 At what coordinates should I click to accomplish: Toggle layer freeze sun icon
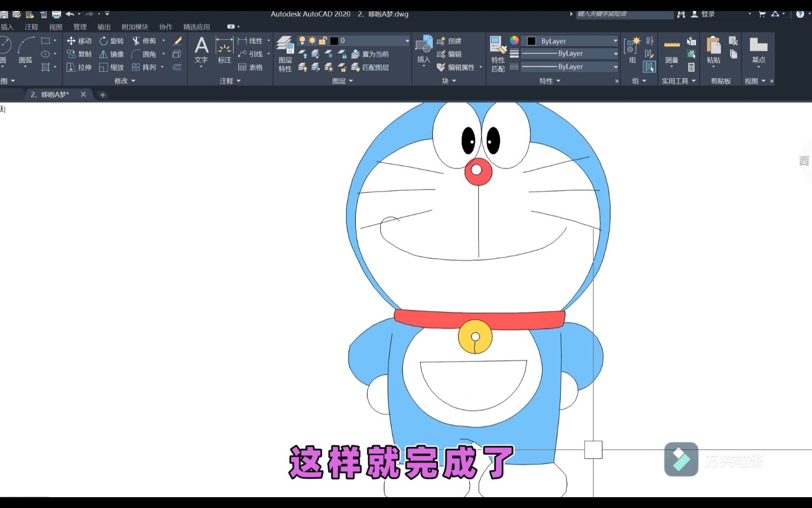pos(312,41)
